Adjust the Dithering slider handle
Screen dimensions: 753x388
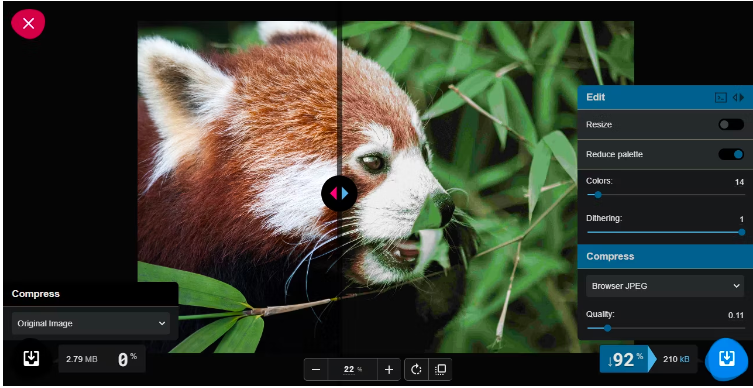[x=741, y=232]
